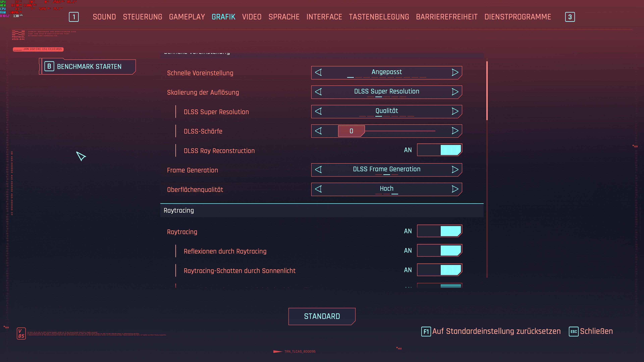Click right arrow of Schnelle Voreinstellung
The height and width of the screenshot is (362, 644).
click(455, 72)
